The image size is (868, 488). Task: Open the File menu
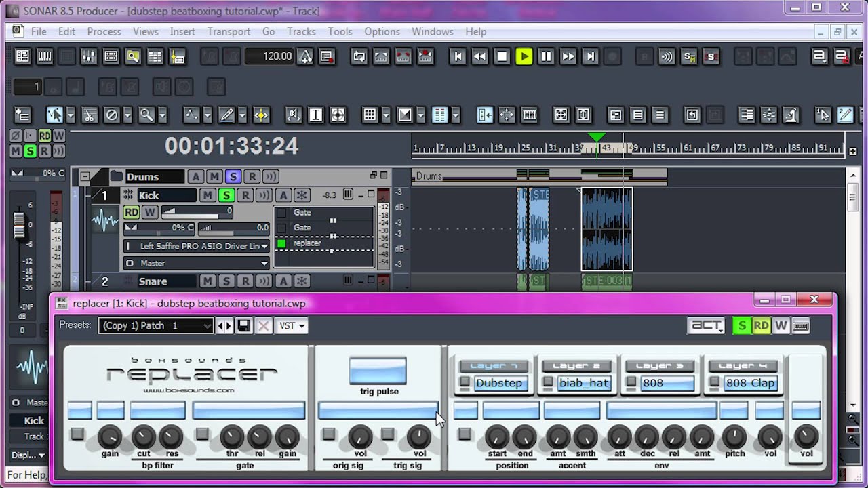(x=39, y=31)
